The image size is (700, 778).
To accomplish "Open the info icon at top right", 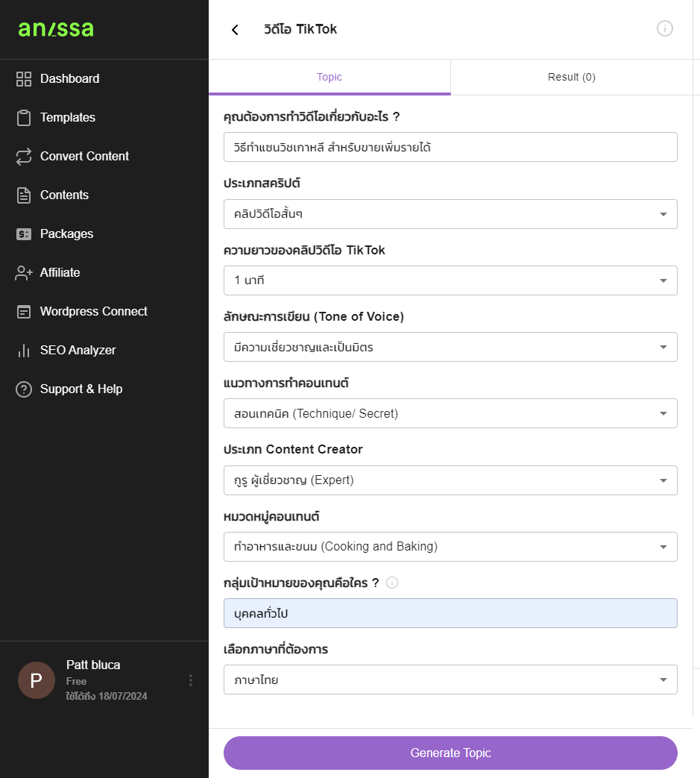I will (x=664, y=29).
